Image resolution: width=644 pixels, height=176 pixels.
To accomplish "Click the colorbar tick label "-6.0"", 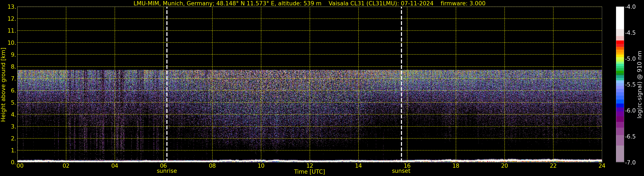I will pos(630,110).
